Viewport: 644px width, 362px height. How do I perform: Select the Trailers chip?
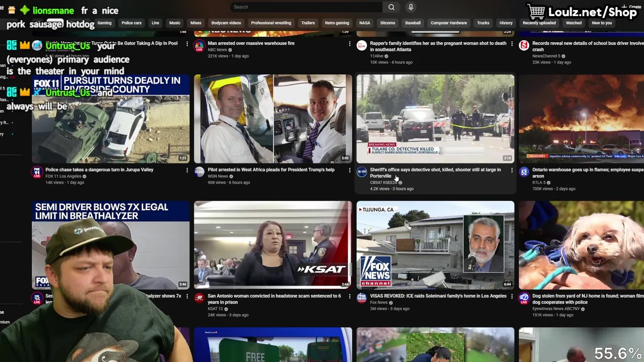click(308, 23)
